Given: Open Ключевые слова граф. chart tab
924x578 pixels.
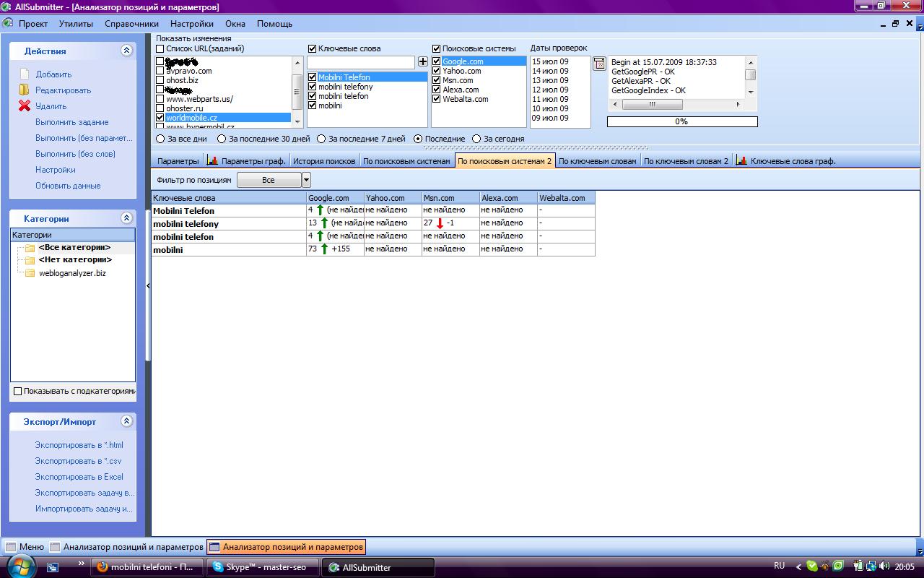Looking at the screenshot, I should [741, 161].
